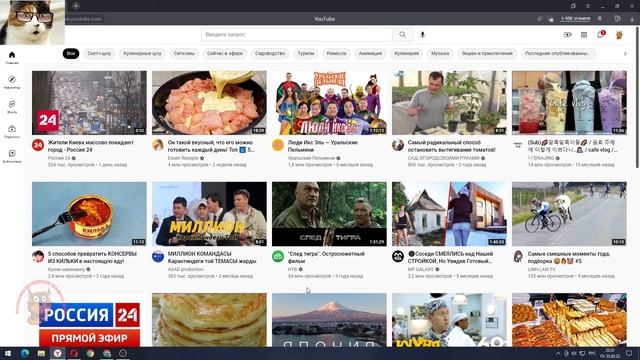Open the Windows notification center icon
Screen dimensions: 640x360
point(629,353)
